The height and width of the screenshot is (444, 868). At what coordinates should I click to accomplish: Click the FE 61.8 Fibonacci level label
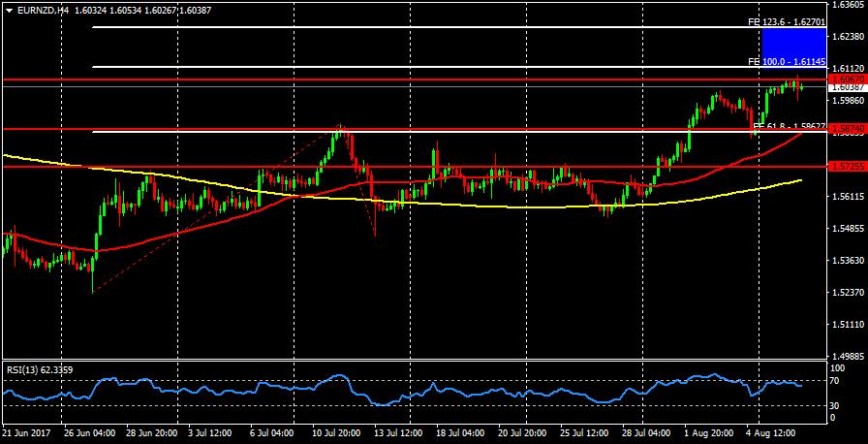point(788,126)
